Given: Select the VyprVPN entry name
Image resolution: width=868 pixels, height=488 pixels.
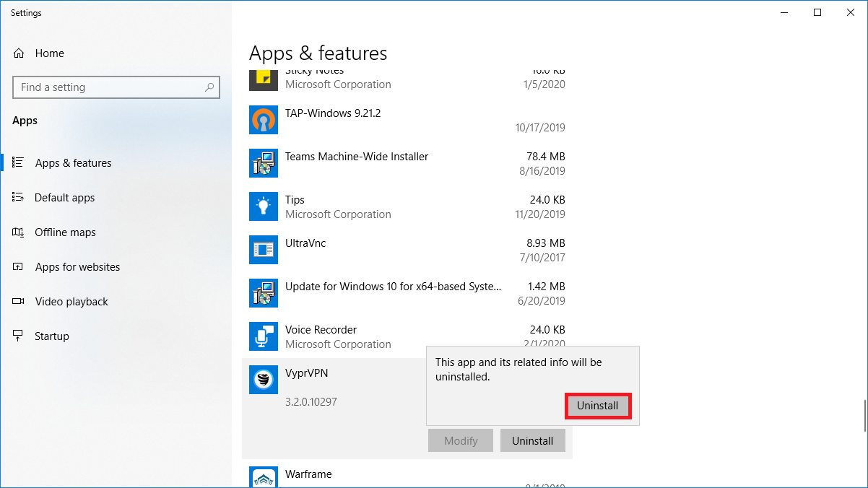Looking at the screenshot, I should point(307,373).
